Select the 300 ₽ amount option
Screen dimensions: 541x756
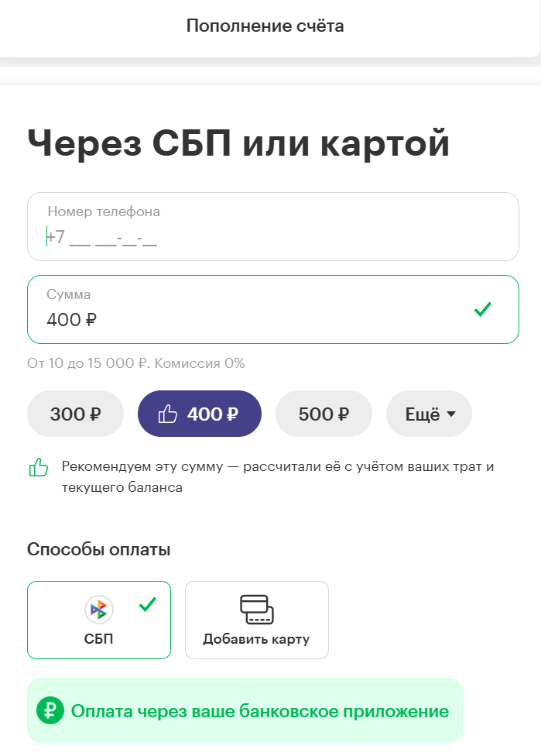[x=75, y=413]
